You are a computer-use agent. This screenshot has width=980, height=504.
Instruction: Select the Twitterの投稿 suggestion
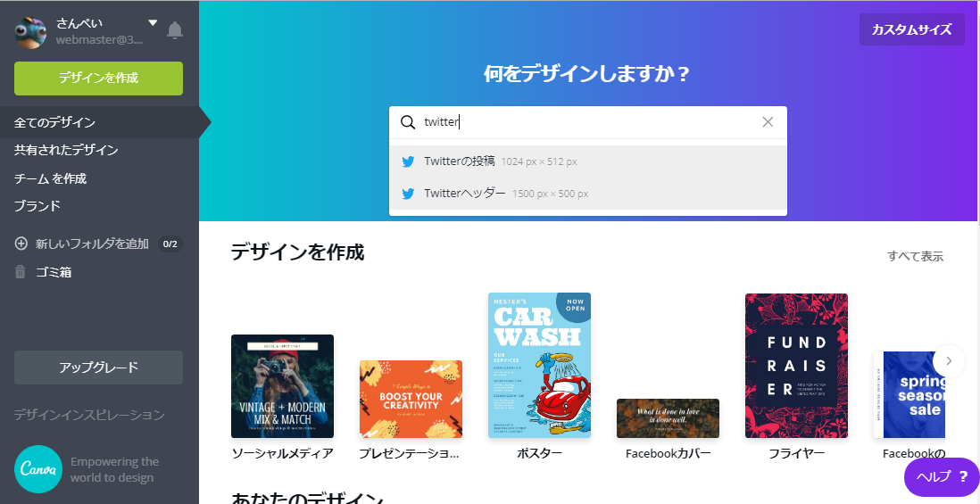tap(587, 161)
